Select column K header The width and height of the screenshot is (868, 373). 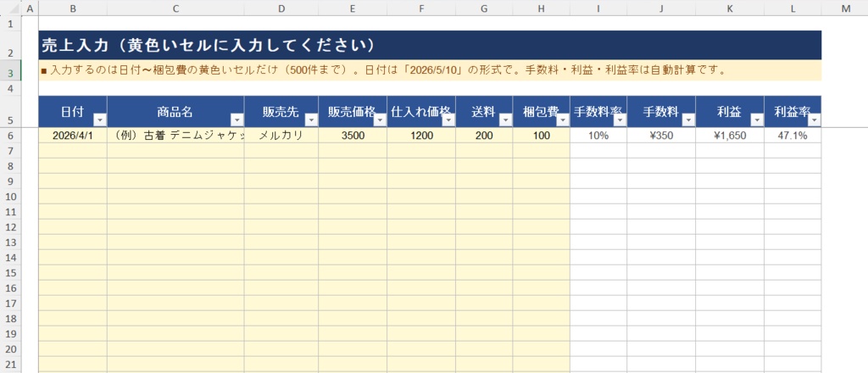[730, 8]
